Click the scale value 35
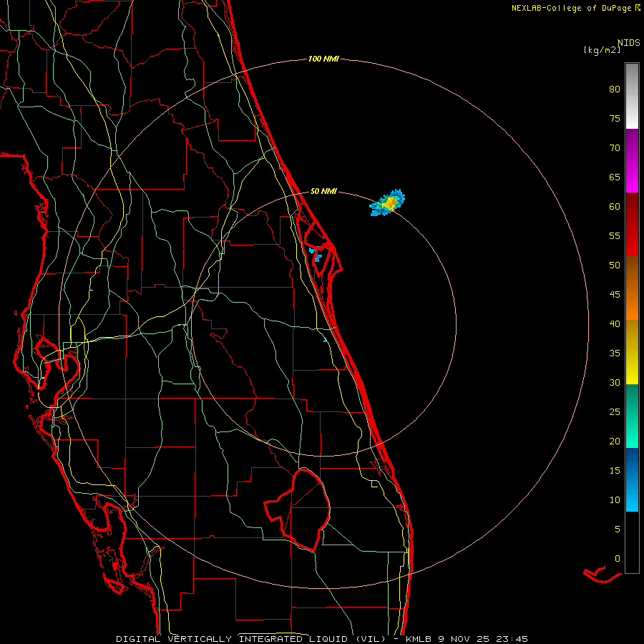 click(615, 353)
